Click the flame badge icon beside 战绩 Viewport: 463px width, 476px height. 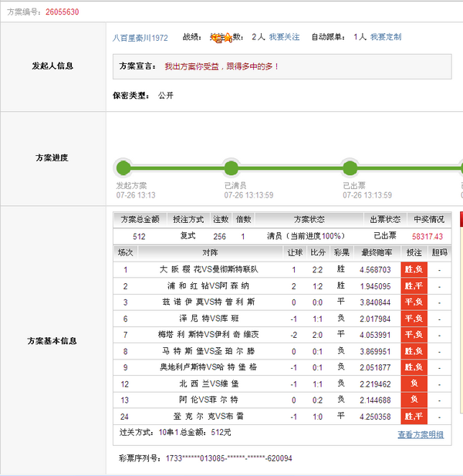pyautogui.click(x=218, y=37)
